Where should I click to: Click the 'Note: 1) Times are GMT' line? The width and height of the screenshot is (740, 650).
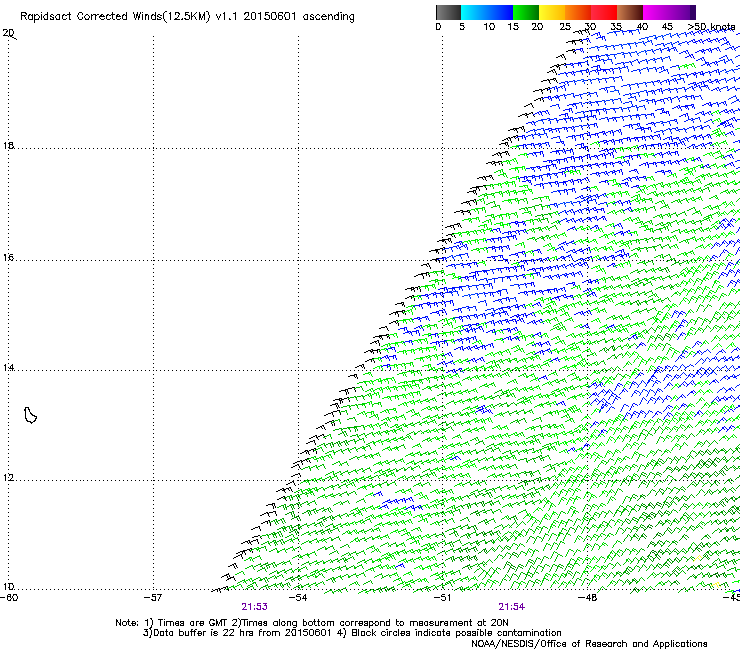311,623
